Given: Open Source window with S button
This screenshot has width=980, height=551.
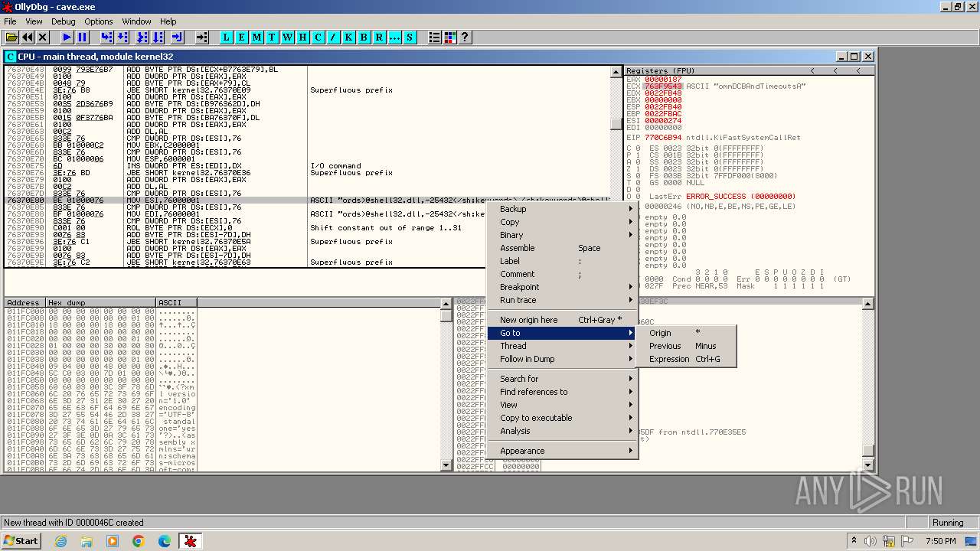Looking at the screenshot, I should point(410,37).
